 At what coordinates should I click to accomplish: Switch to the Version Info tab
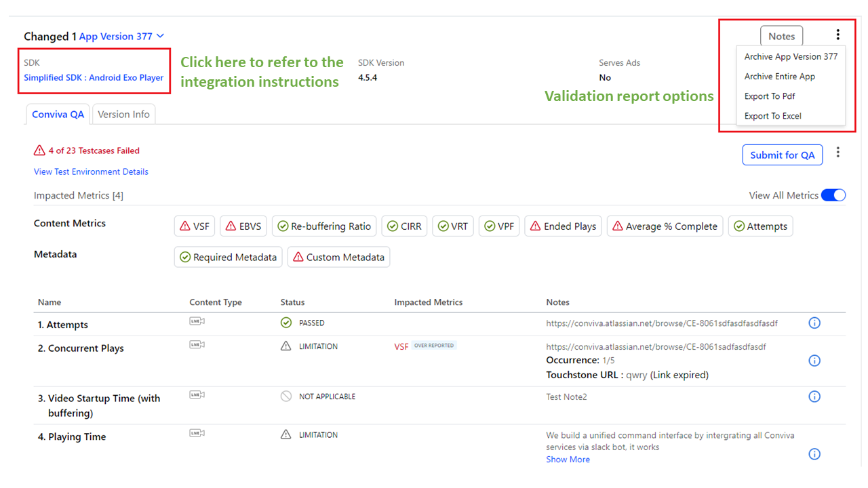pos(123,115)
